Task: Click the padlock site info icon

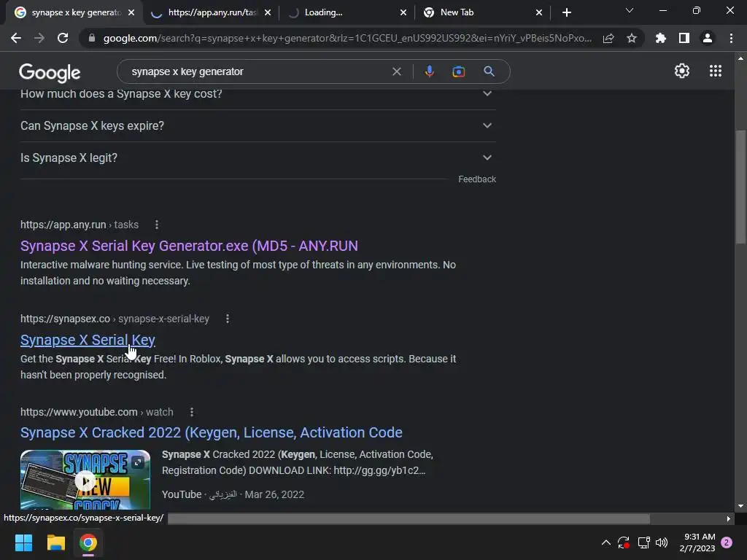Action: 92,38
